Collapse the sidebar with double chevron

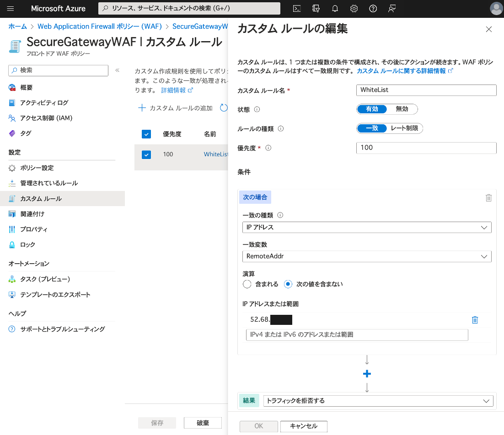tap(118, 70)
